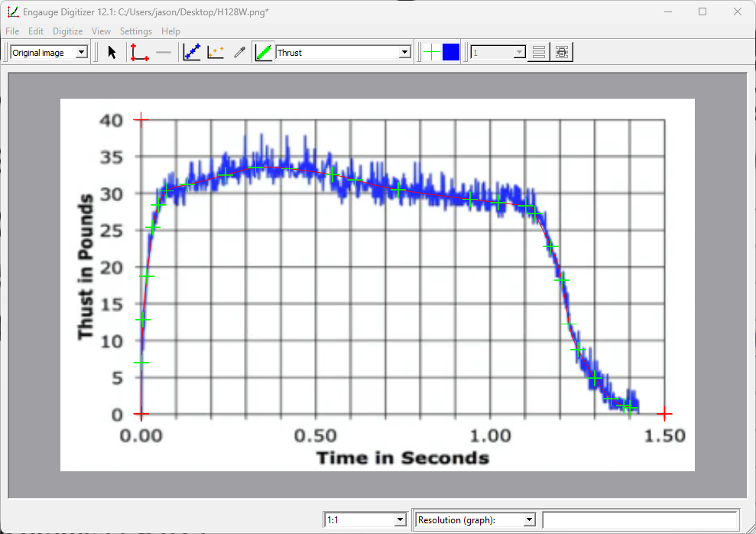This screenshot has width=756, height=534.
Task: Click the blue curve color swatch
Action: click(449, 52)
